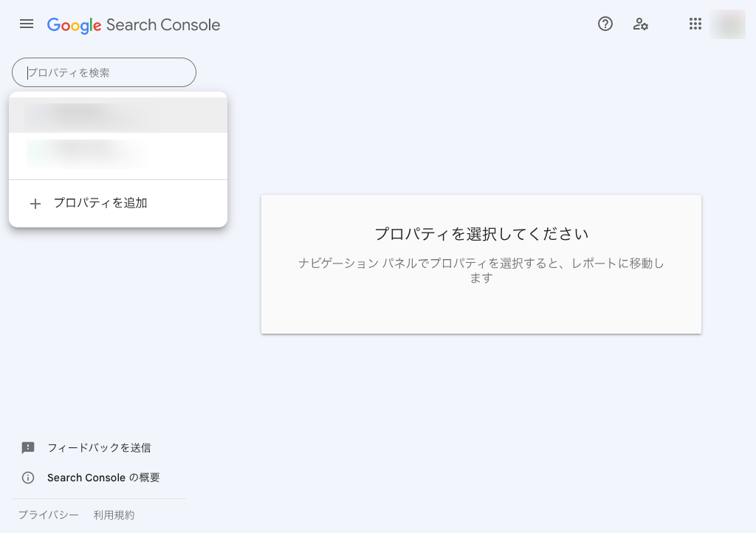
Task: Select プロパティを追加 from the property list
Action: 100,203
